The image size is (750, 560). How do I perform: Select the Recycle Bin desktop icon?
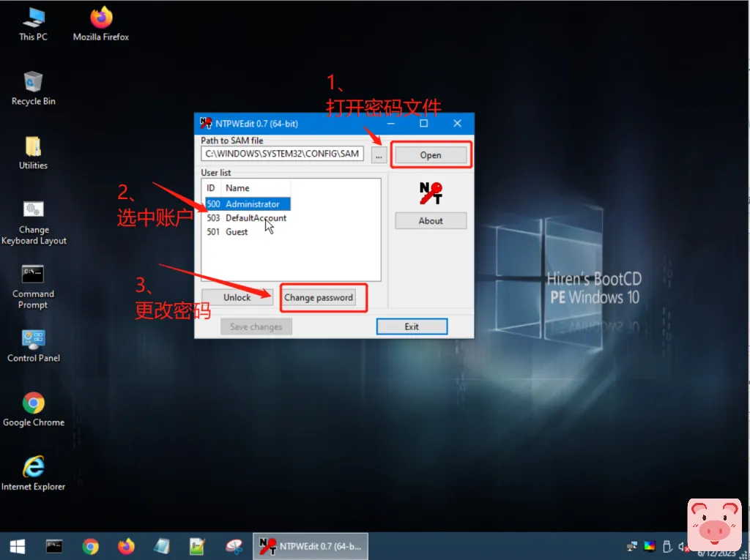click(33, 89)
